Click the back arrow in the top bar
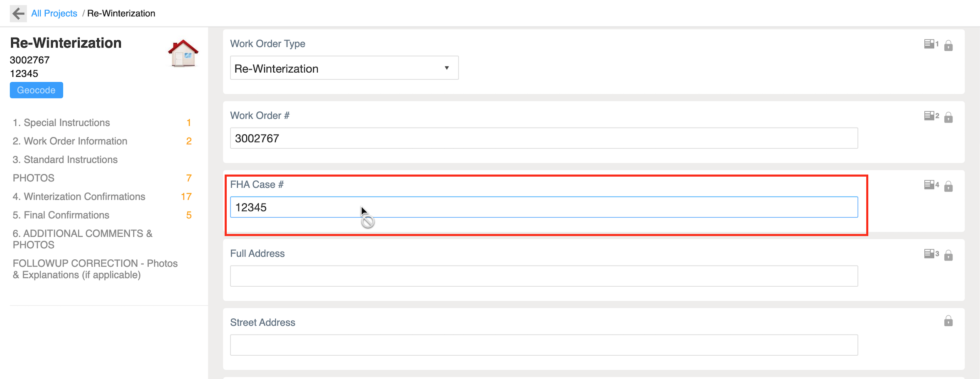The image size is (980, 379). point(17,13)
